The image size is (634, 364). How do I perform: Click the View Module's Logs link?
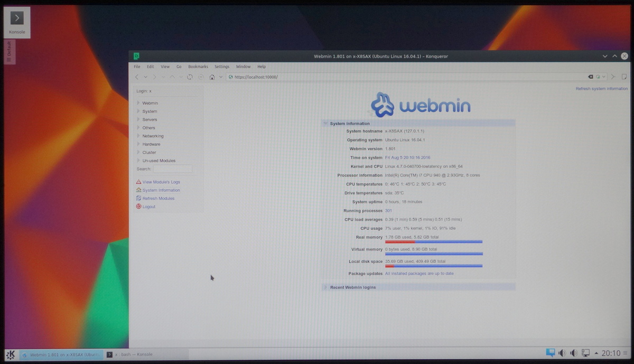pos(161,182)
